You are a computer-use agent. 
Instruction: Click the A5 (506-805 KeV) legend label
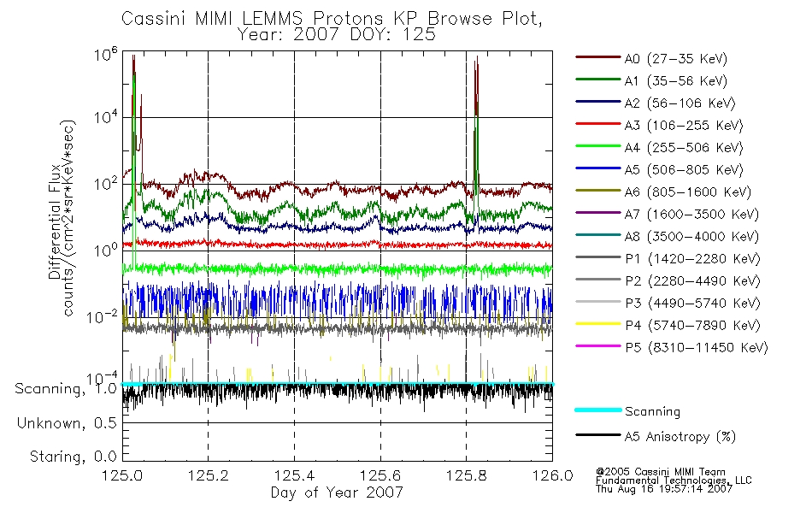click(x=684, y=170)
